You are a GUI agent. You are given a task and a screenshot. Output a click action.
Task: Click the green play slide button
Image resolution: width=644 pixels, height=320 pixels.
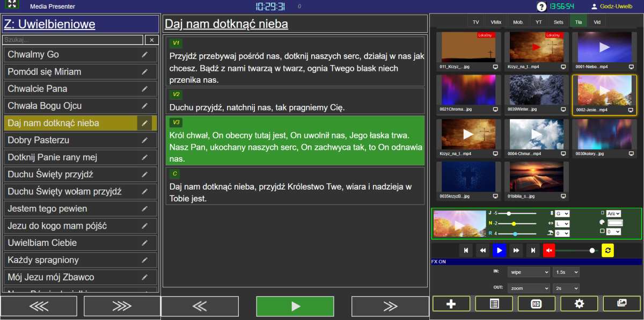pyautogui.click(x=295, y=306)
